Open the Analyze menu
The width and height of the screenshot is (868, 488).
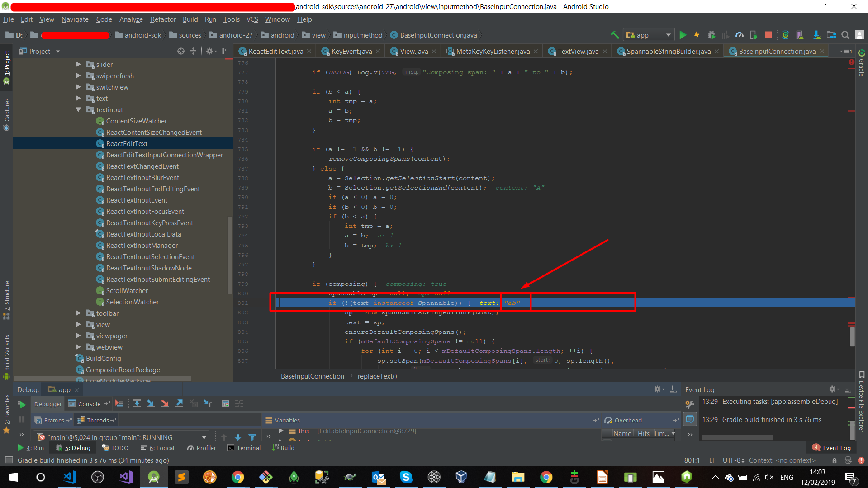click(131, 19)
